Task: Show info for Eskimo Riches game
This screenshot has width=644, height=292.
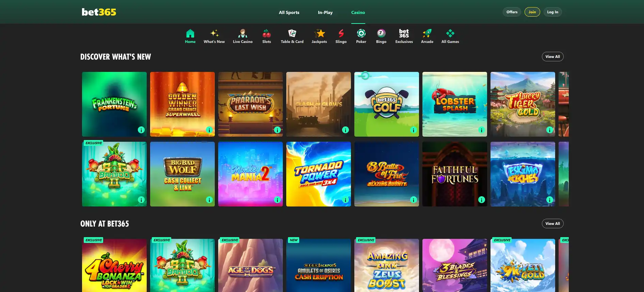Action: (550, 200)
